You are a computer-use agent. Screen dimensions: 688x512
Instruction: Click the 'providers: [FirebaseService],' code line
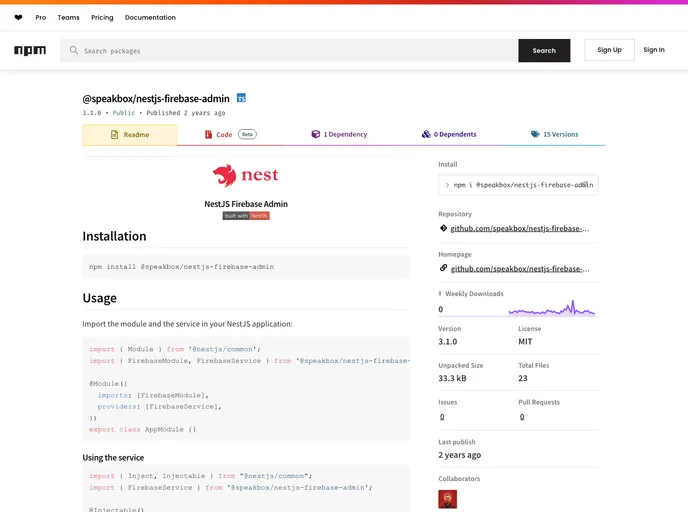(x=159, y=407)
